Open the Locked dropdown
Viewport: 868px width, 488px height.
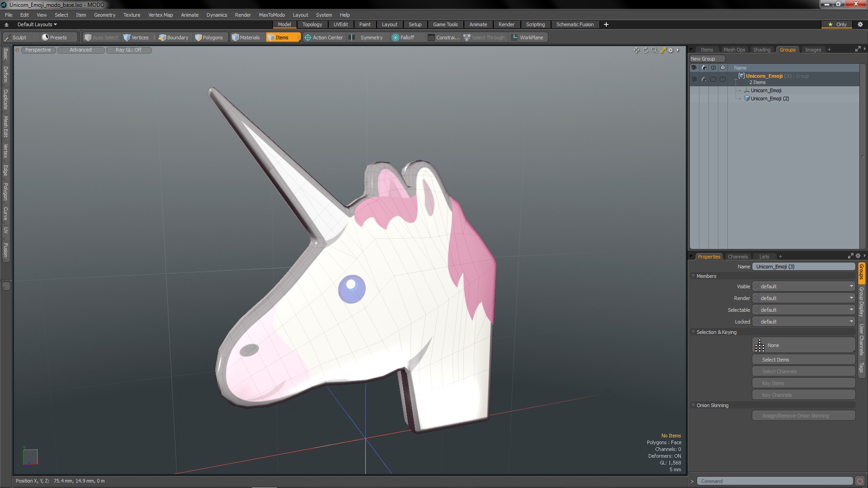click(x=807, y=322)
